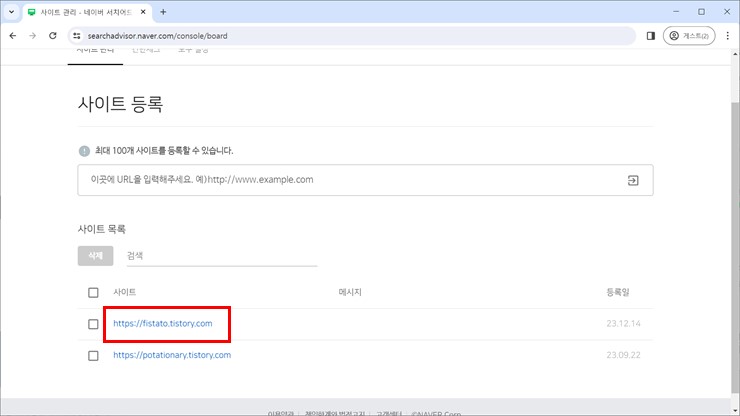Click the 메시지 column header
740x416 pixels.
click(350, 292)
